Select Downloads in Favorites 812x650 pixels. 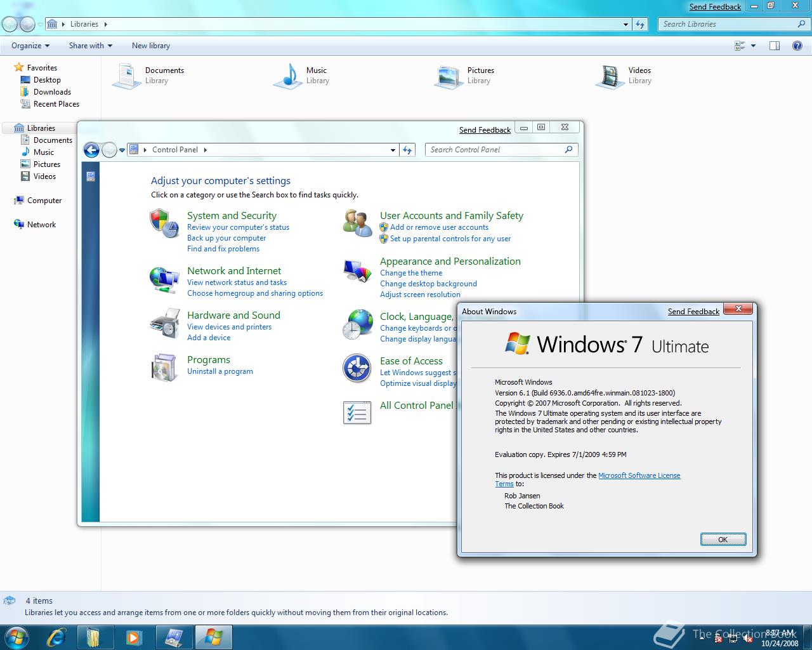52,92
